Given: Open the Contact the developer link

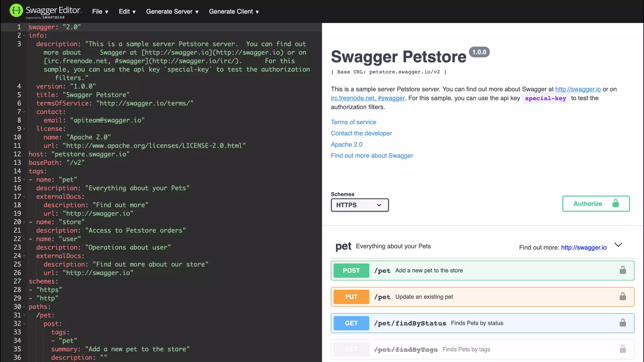Looking at the screenshot, I should [x=361, y=133].
